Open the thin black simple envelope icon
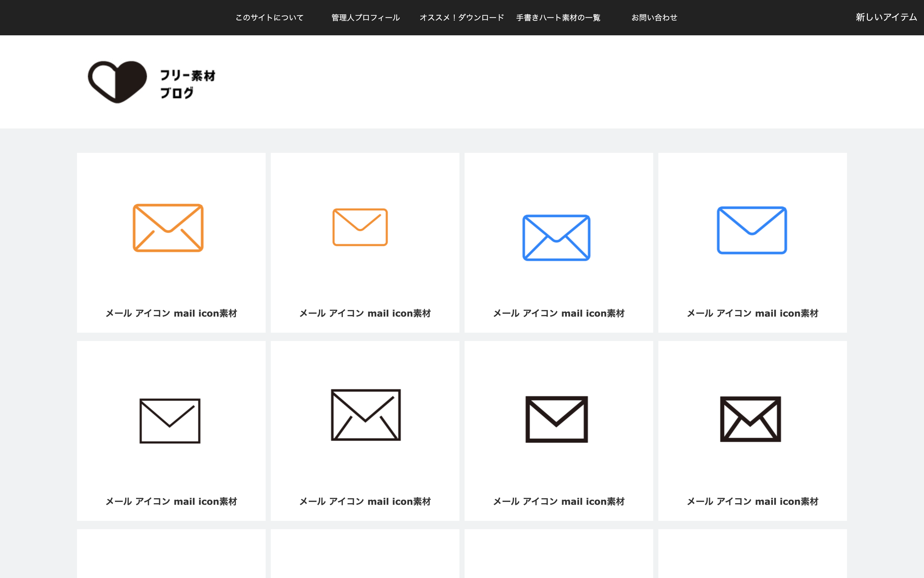The image size is (924, 578). pyautogui.click(x=170, y=421)
